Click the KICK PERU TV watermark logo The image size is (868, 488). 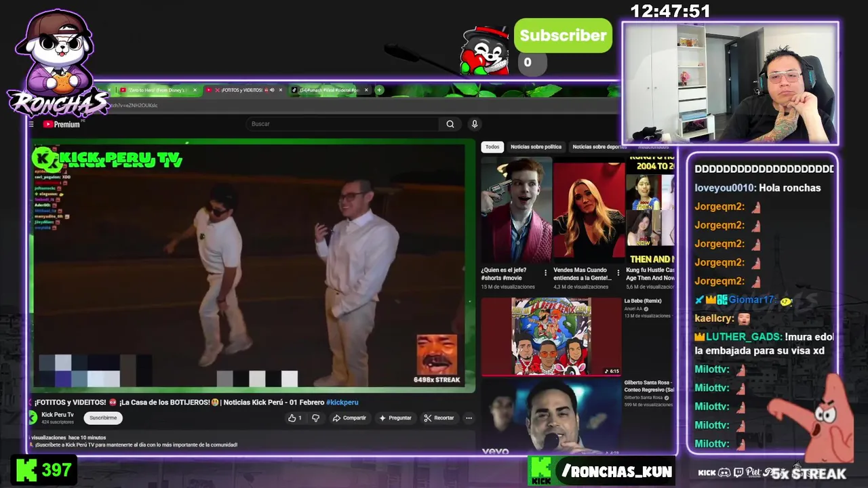[x=108, y=159]
